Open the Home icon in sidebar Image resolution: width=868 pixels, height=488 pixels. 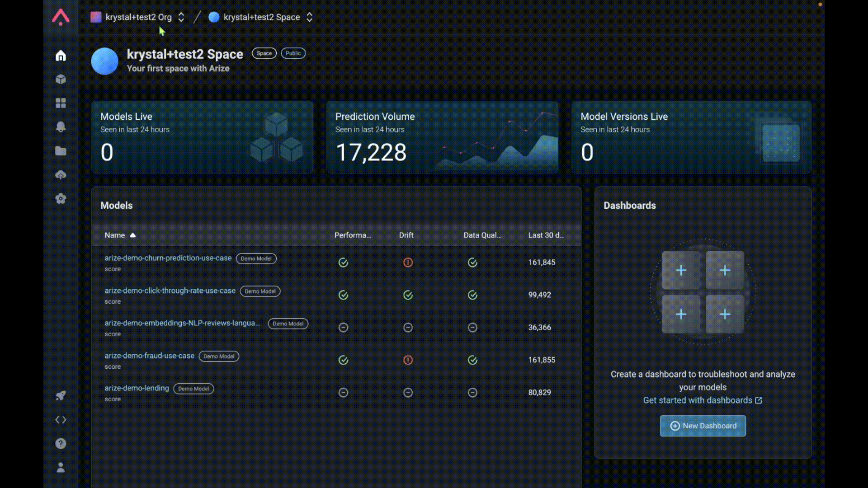point(61,56)
